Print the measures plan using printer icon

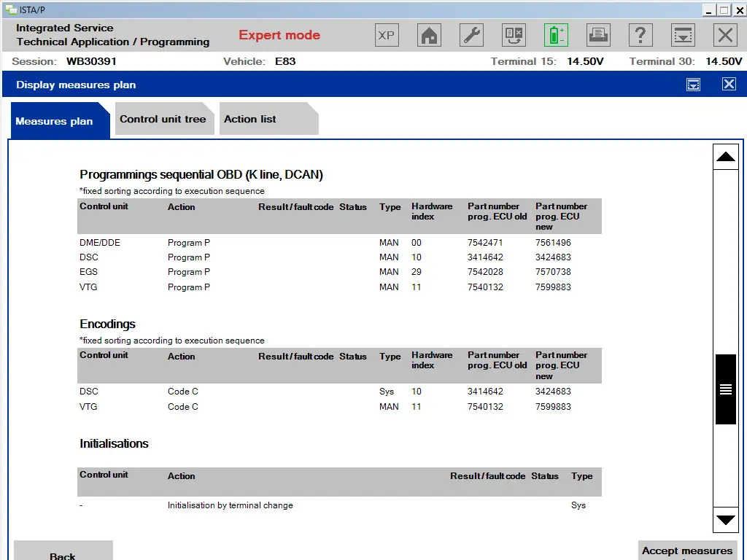tap(597, 34)
